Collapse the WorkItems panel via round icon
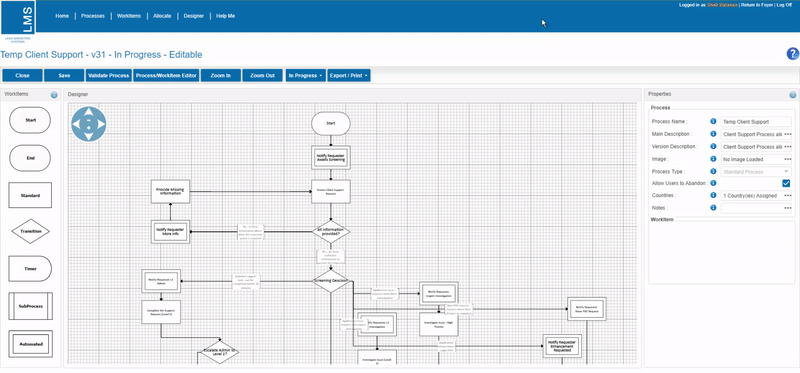 pos(54,94)
